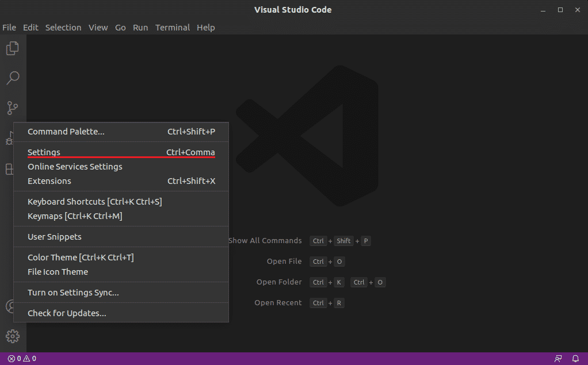
Task: Click errors and warnings status indicator
Action: point(22,359)
